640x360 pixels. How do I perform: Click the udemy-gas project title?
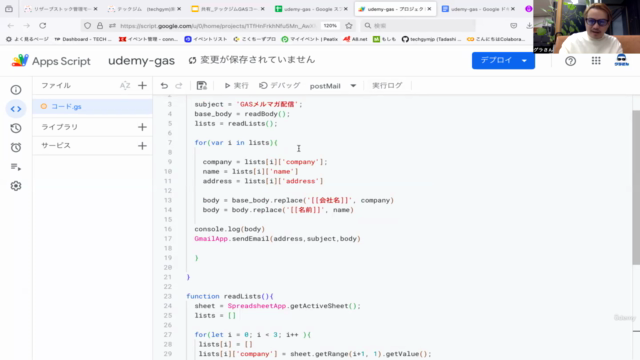(141, 61)
